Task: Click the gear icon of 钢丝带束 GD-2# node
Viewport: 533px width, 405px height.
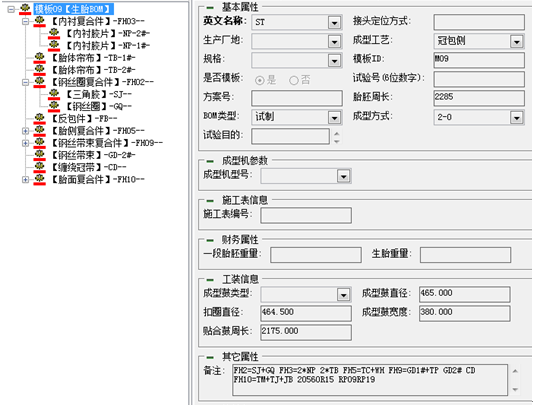Action: pyautogui.click(x=39, y=154)
